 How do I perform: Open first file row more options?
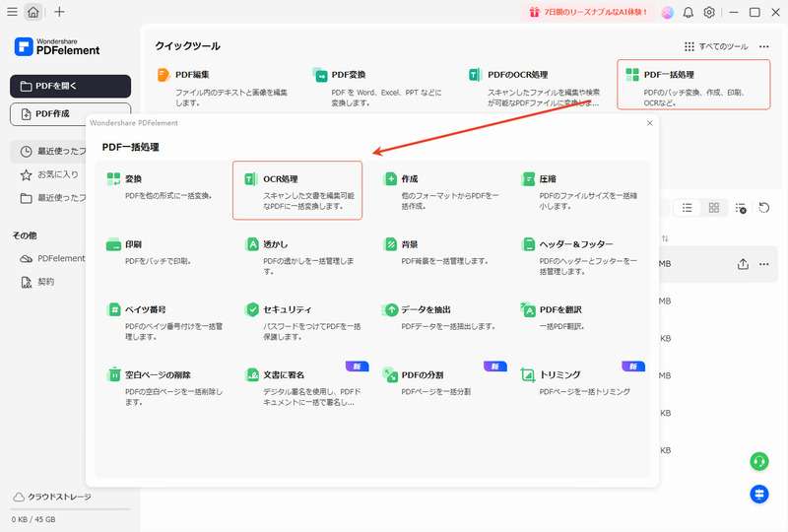pyautogui.click(x=764, y=264)
